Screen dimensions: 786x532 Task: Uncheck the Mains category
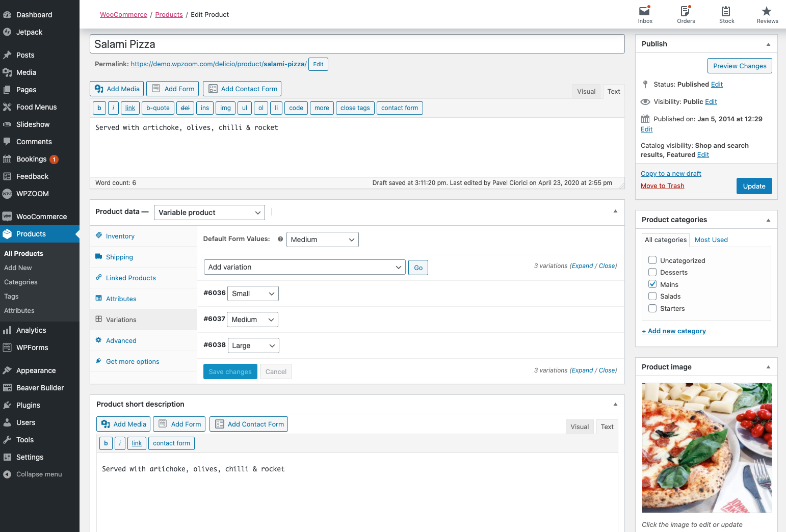pos(652,284)
